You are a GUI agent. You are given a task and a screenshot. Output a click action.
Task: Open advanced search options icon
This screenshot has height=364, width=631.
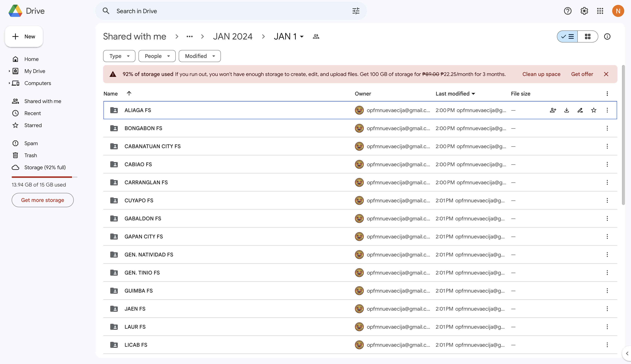[x=356, y=11]
